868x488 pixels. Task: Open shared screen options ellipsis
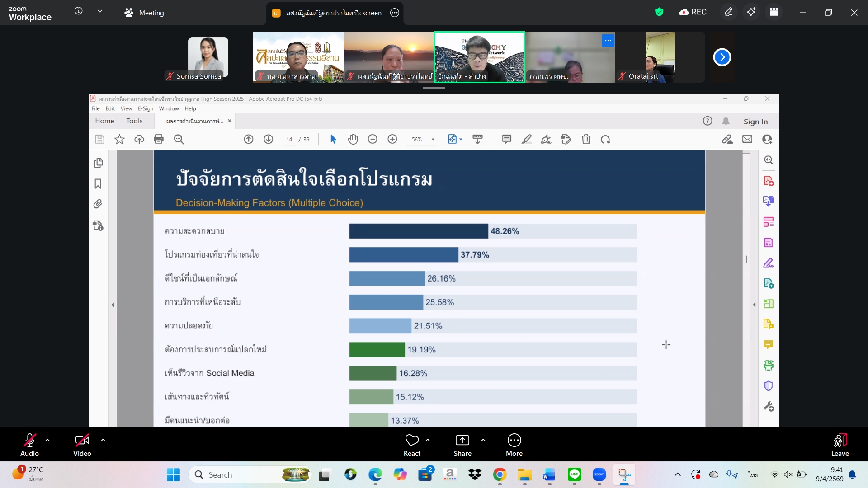395,13
